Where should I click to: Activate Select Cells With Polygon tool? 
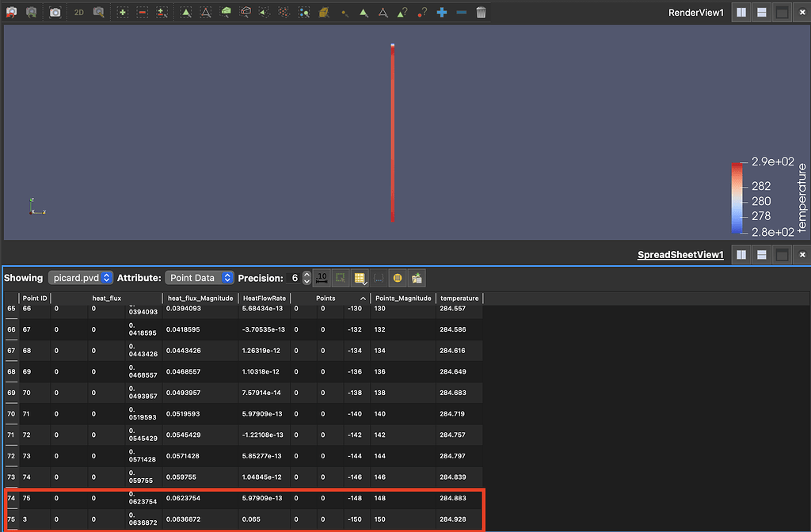(x=265, y=13)
